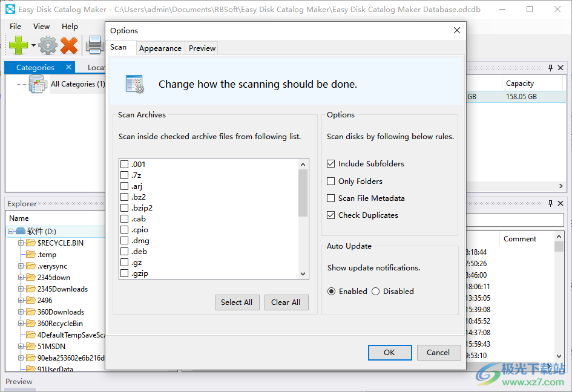
Task: Check the .cab archive checkbox
Action: pyautogui.click(x=125, y=219)
